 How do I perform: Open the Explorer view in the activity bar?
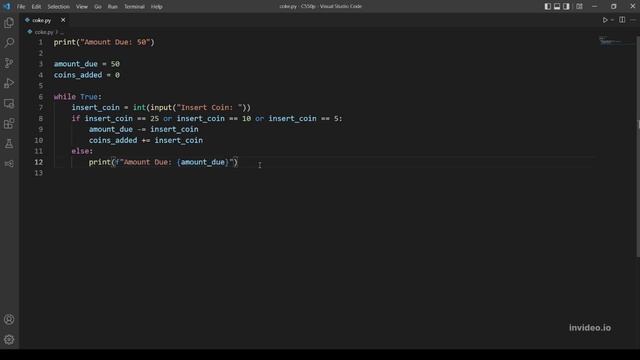[9, 22]
